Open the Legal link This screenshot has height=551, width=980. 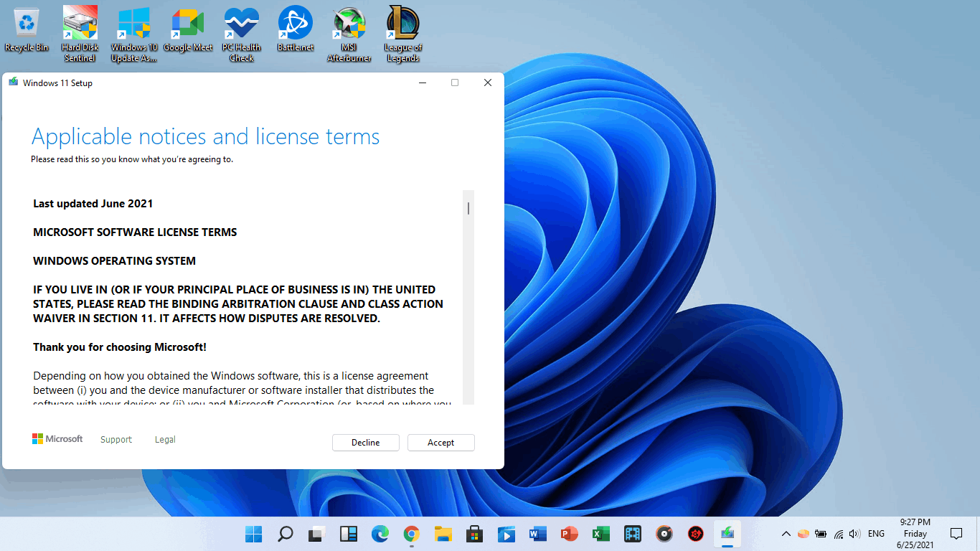[x=165, y=440]
